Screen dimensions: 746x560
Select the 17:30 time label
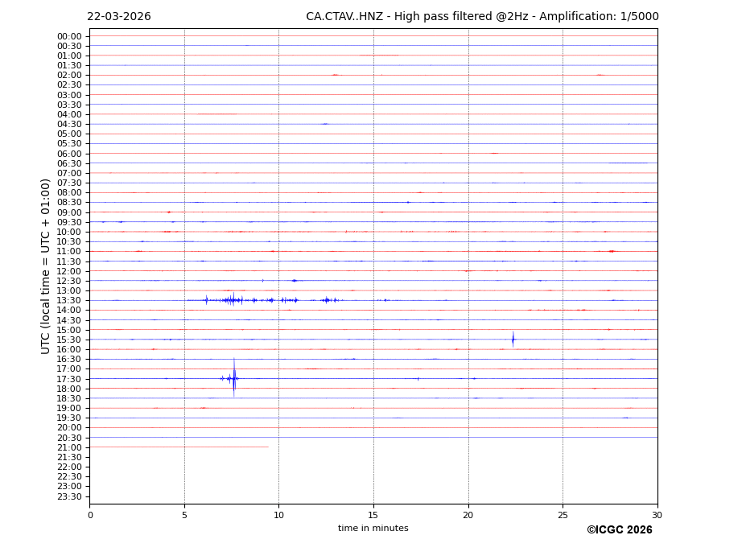tap(69, 379)
